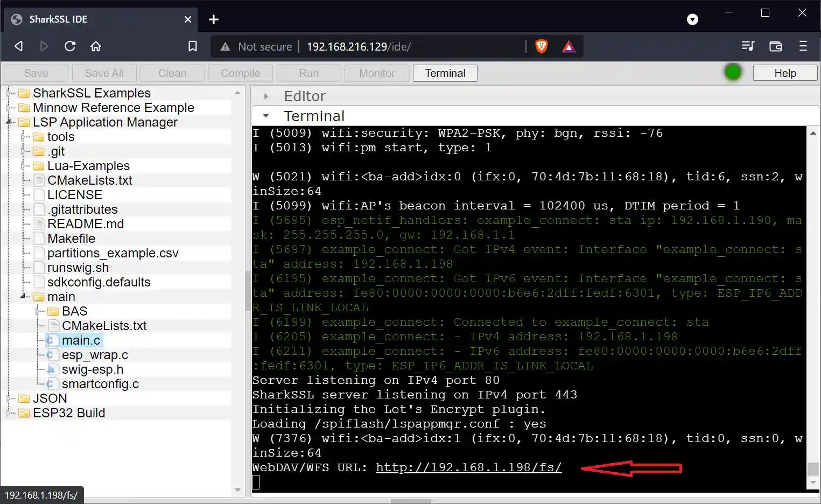Click the folder icon next to BAS

click(52, 311)
